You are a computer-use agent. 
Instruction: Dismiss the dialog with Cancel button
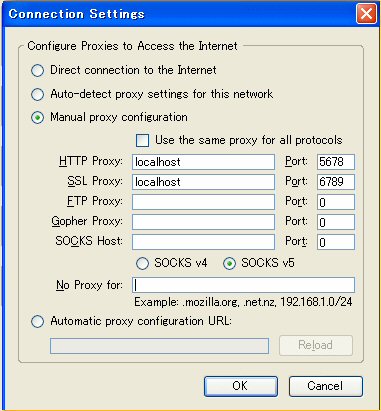tap(326, 386)
